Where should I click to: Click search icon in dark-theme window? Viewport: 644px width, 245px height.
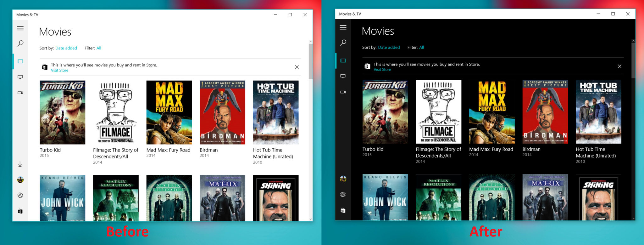point(343,43)
